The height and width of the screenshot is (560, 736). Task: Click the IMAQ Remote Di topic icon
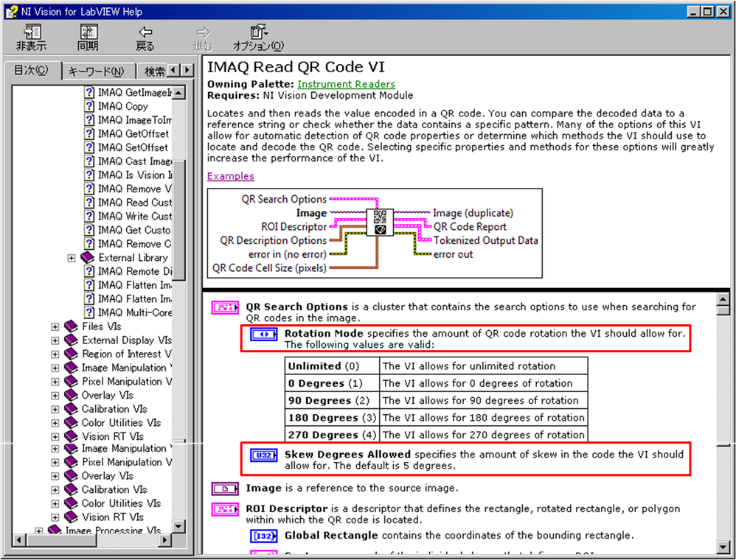89,271
